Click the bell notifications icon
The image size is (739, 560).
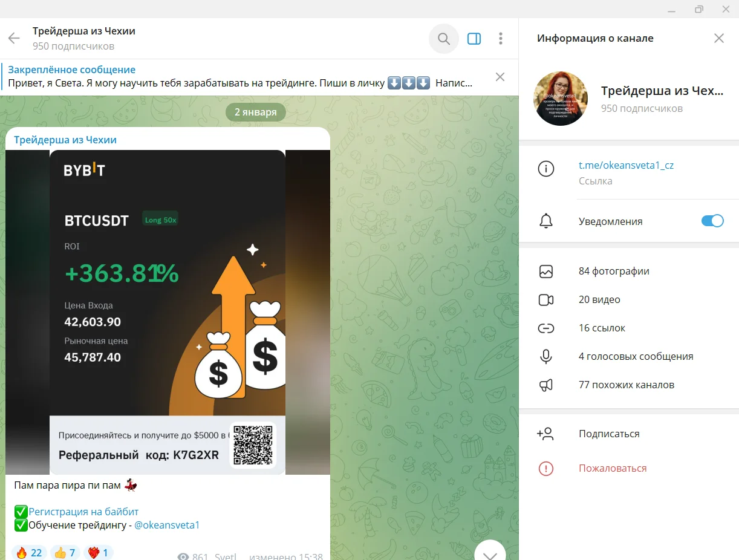[546, 221]
